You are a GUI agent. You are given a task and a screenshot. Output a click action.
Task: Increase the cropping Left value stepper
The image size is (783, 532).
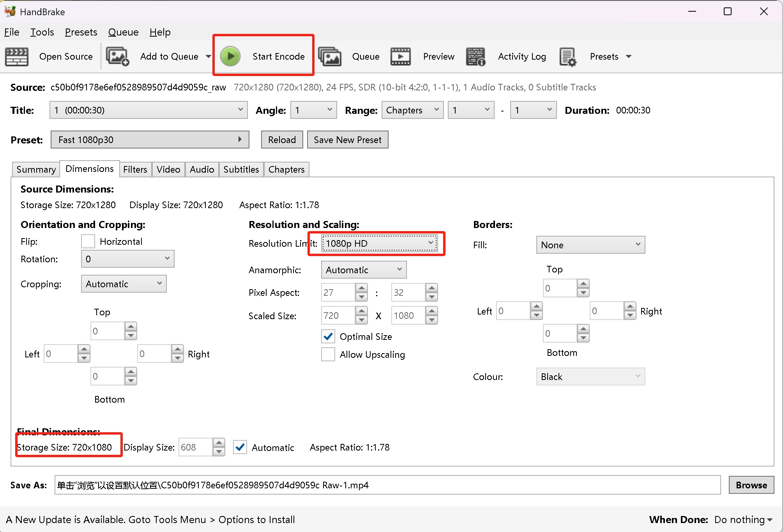click(x=84, y=349)
